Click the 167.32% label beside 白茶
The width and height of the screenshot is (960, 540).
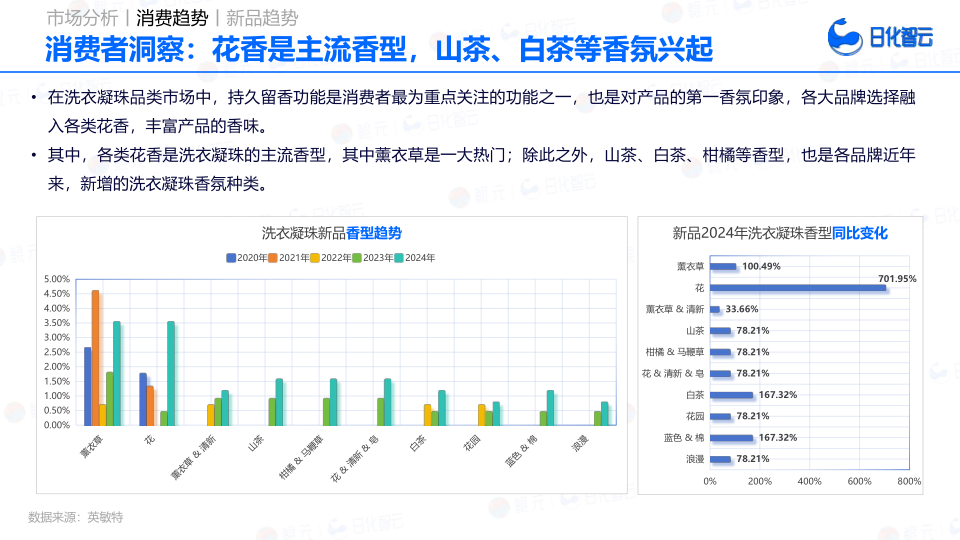tap(778, 395)
